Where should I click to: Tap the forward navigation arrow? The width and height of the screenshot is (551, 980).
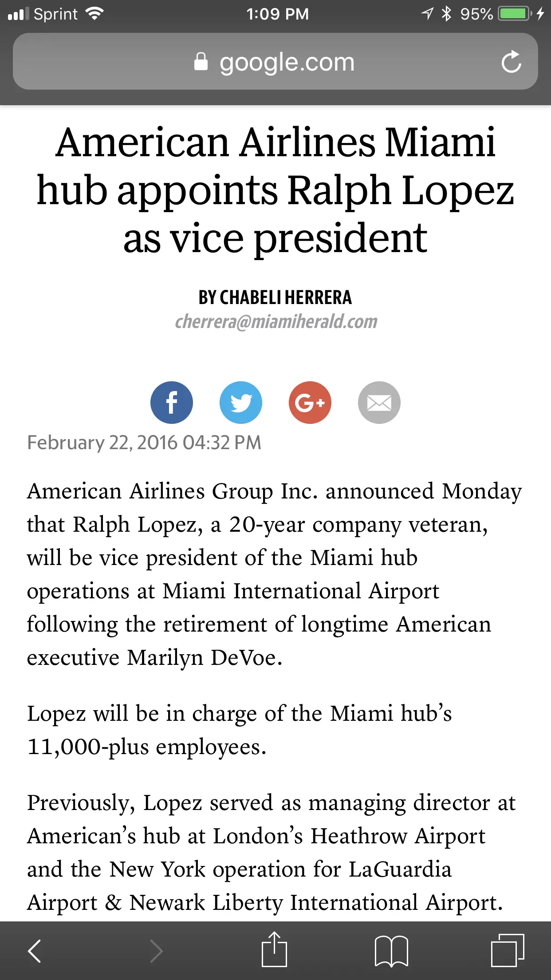(x=156, y=951)
